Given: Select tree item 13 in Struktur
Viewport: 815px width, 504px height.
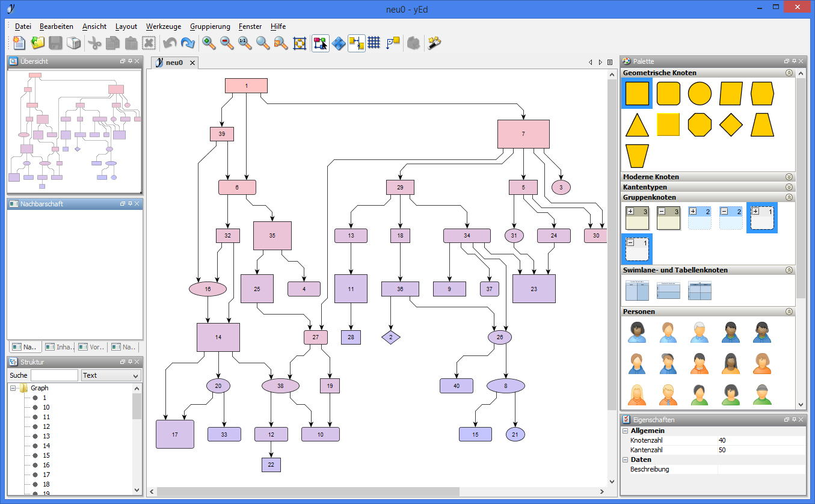Looking at the screenshot, I should [46, 436].
